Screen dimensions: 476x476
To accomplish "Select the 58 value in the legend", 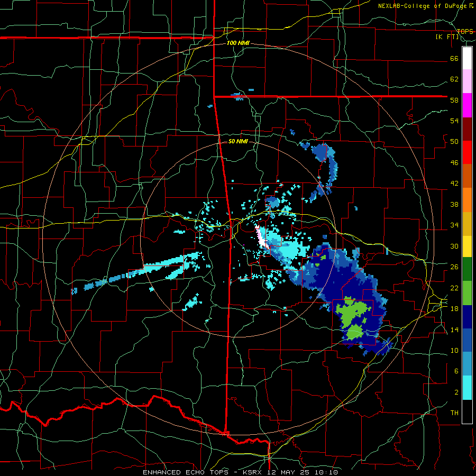I will (x=454, y=100).
